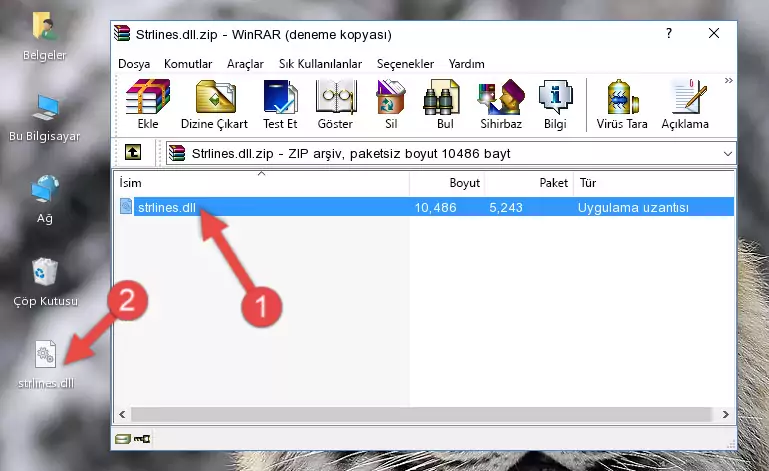The height and width of the screenshot is (471, 769).
Task: Click the strlines.dll file icon in list
Action: coord(126,207)
